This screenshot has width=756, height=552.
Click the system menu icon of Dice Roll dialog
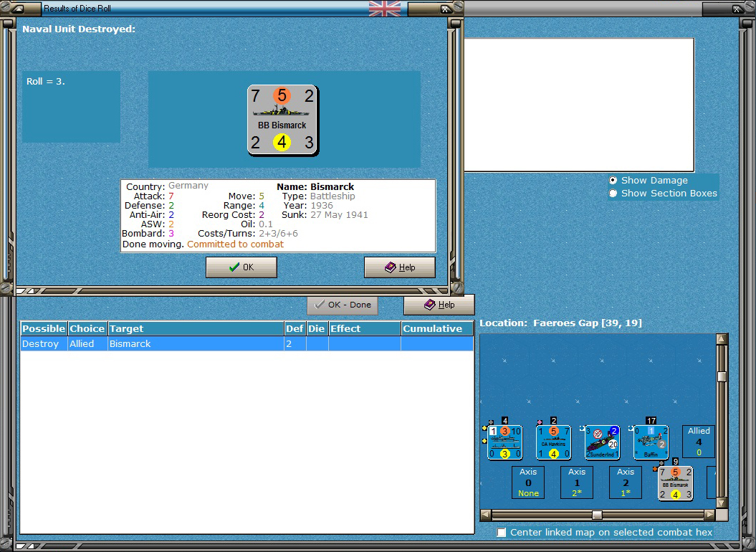(17, 9)
